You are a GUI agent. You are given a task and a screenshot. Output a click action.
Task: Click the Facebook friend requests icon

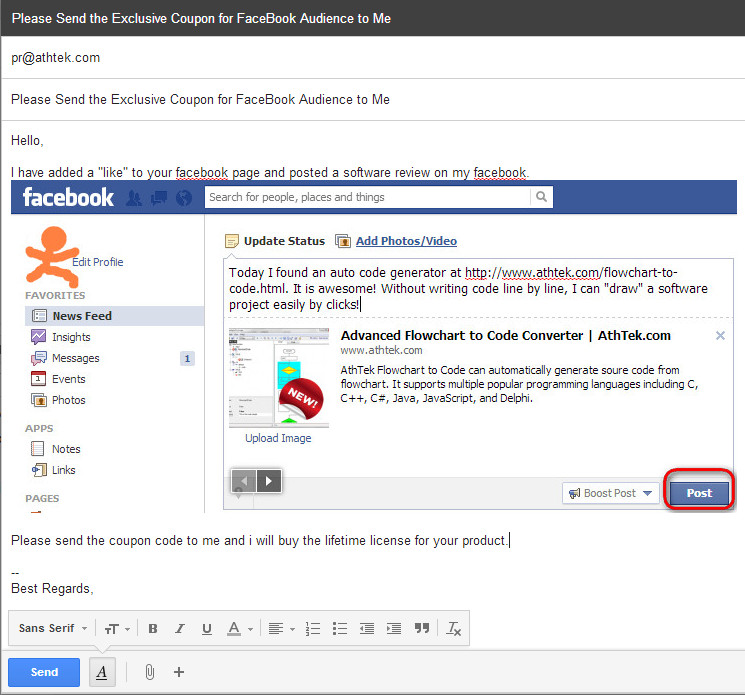(134, 198)
